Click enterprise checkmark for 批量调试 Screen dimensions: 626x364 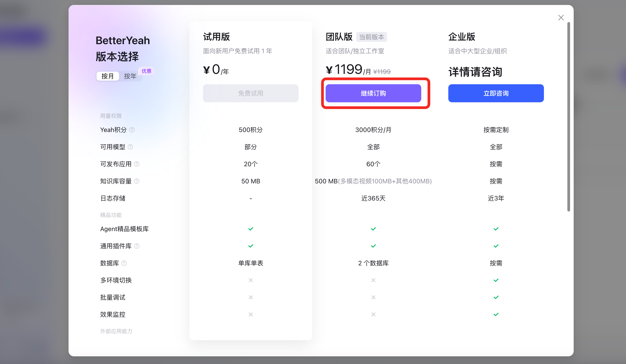point(496,297)
